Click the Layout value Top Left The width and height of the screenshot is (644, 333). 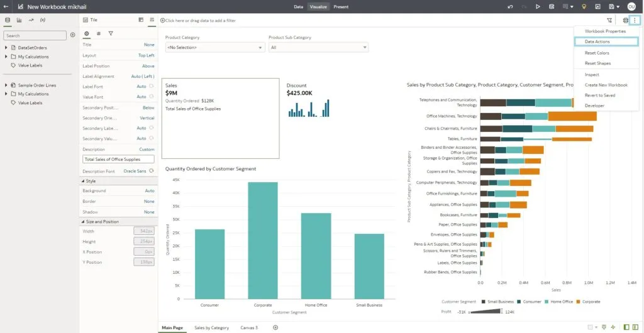(x=146, y=55)
